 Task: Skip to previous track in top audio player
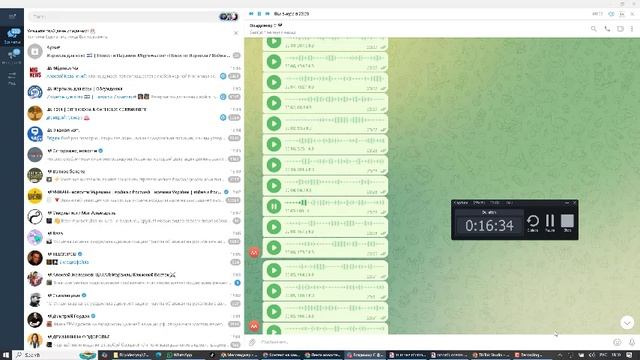[251, 14]
